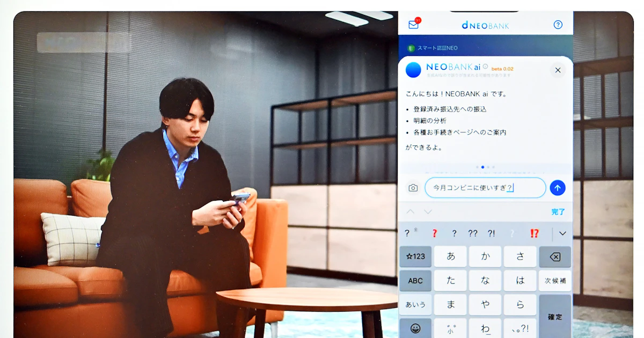The image size is (644, 338).
Task: Tap the help question mark icon
Action: (558, 25)
